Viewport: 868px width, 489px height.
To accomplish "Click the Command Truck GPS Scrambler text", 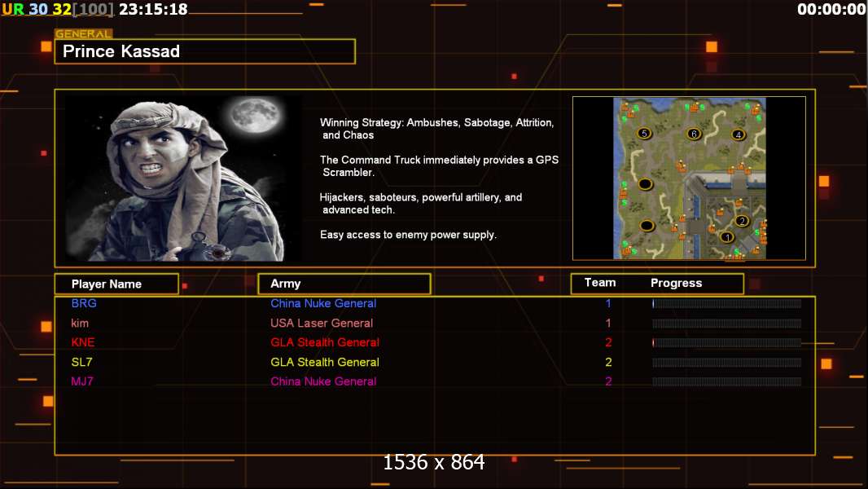I will [439, 166].
